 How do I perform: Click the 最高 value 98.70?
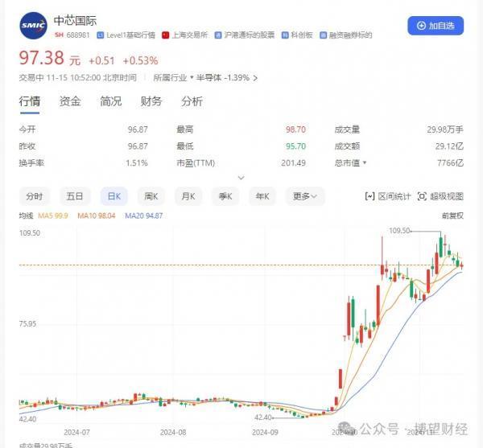[x=295, y=129]
